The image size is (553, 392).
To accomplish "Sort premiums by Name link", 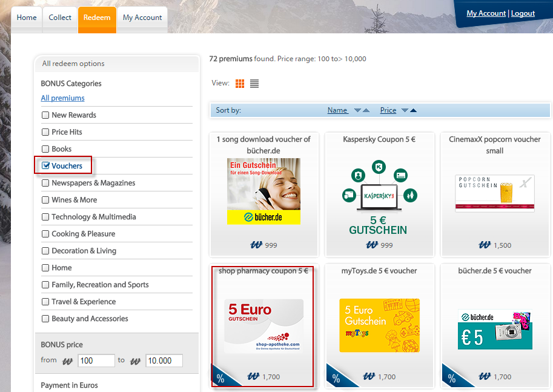I will [337, 110].
